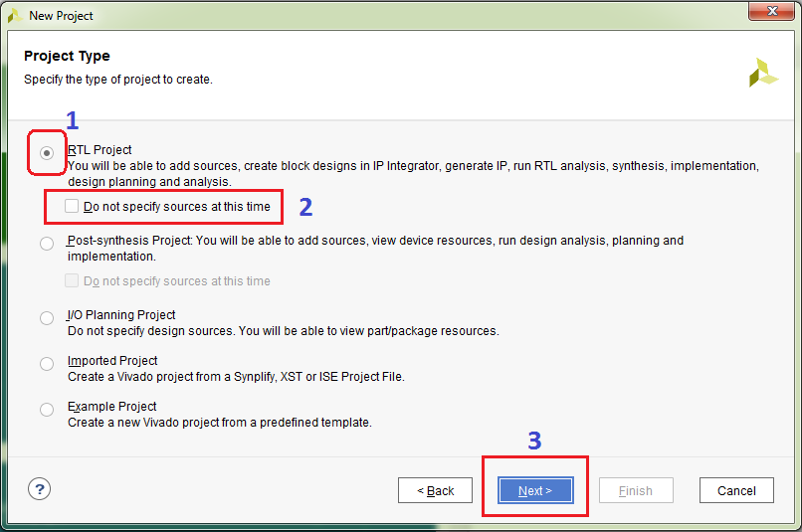The width and height of the screenshot is (802, 532).
Task: Click the 'Example Project' label text
Action: click(x=112, y=407)
